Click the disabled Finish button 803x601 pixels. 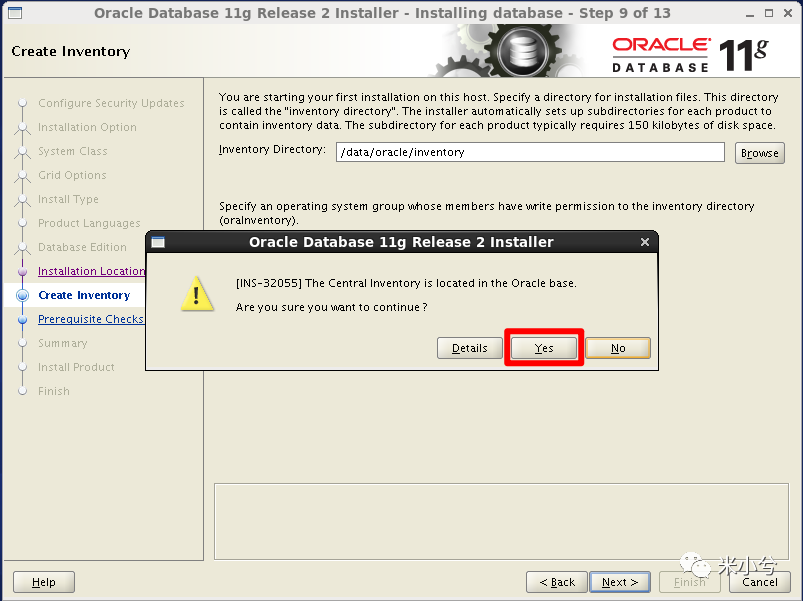tap(689, 582)
